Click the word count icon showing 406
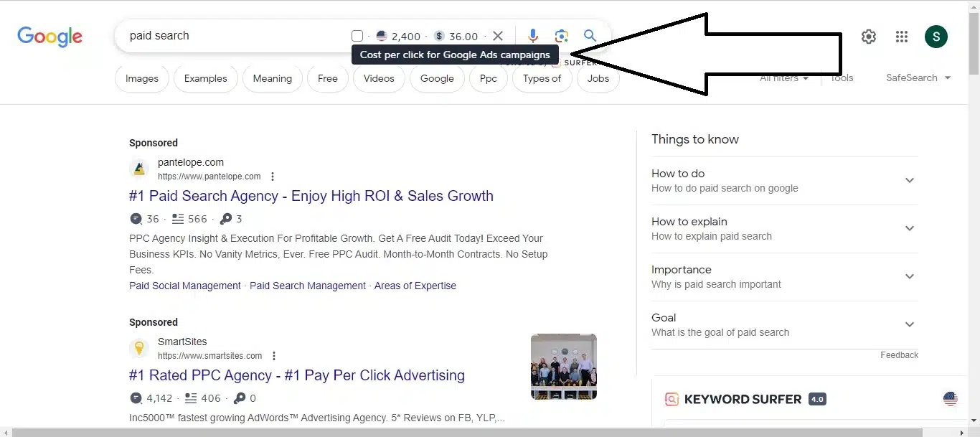 coord(191,398)
